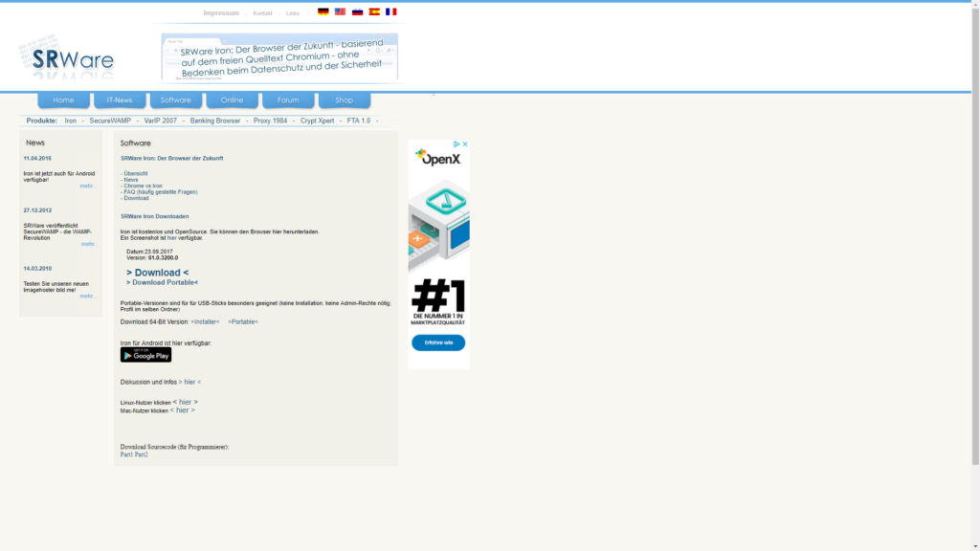Open the Online tab

232,99
